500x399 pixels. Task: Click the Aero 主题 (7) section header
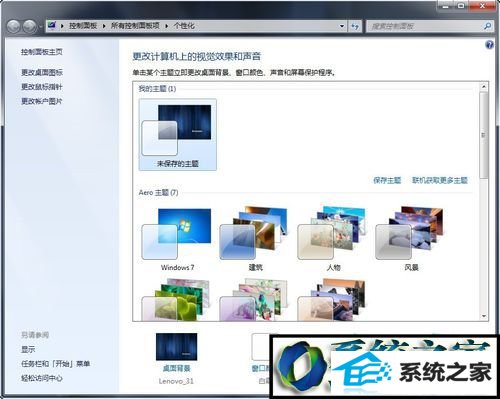pyautogui.click(x=158, y=193)
